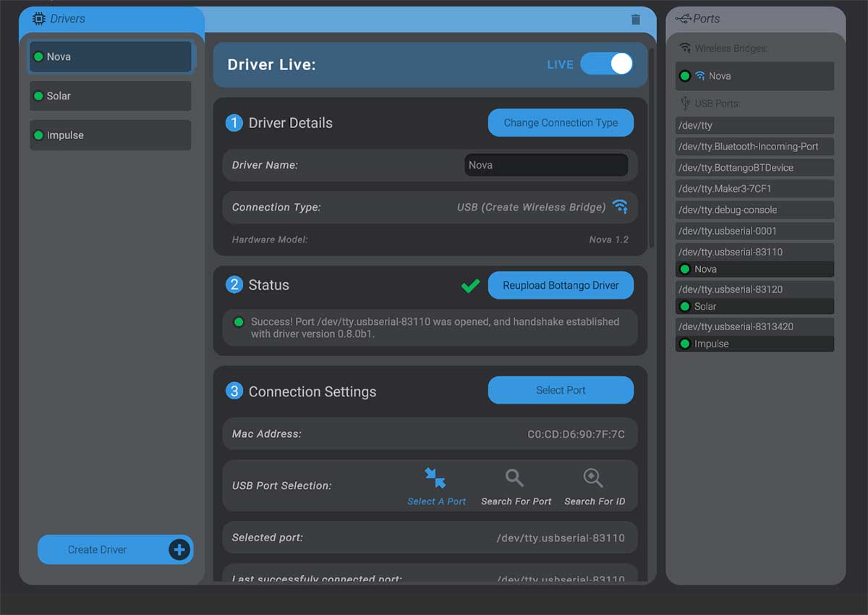Click the Connection Settings section heading
This screenshot has height=615, width=868.
312,391
